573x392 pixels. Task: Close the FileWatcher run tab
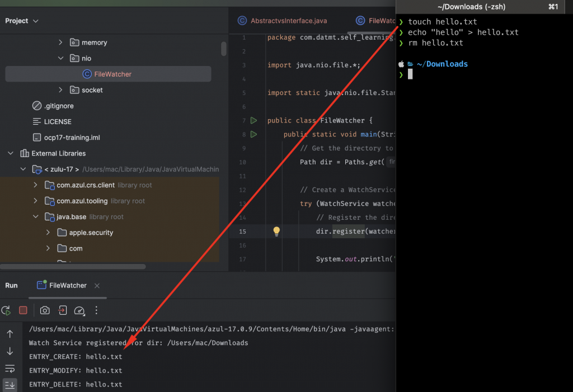pyautogui.click(x=97, y=286)
